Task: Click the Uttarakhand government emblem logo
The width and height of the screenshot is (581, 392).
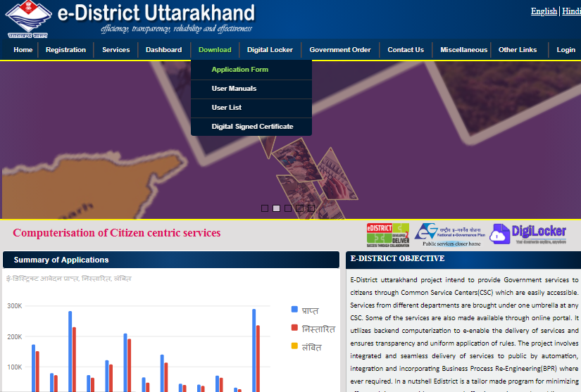Action: [28, 19]
